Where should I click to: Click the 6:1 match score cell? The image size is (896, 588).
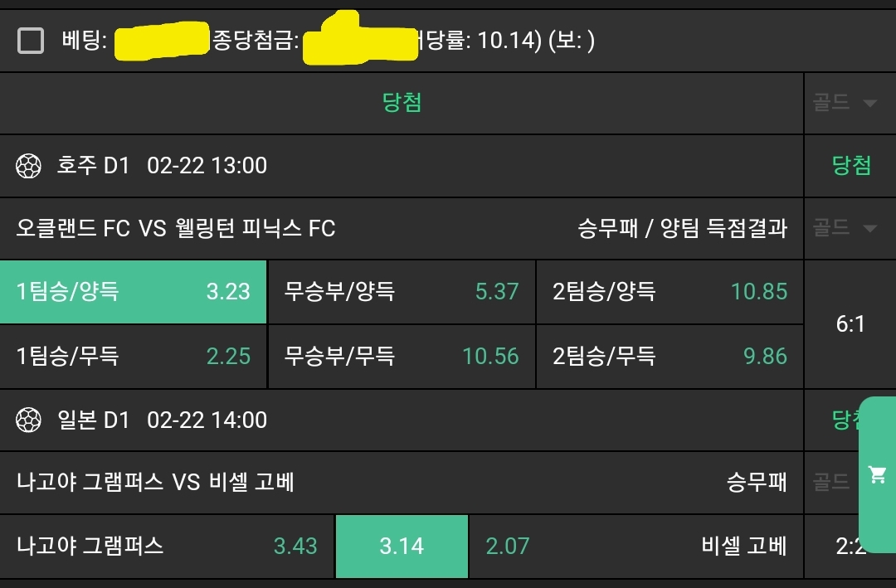click(x=850, y=323)
